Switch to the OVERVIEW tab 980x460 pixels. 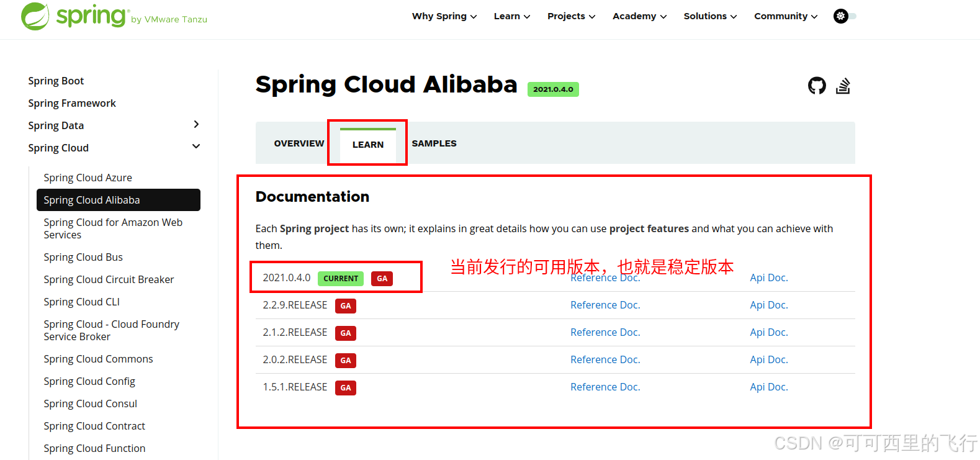pyautogui.click(x=299, y=143)
